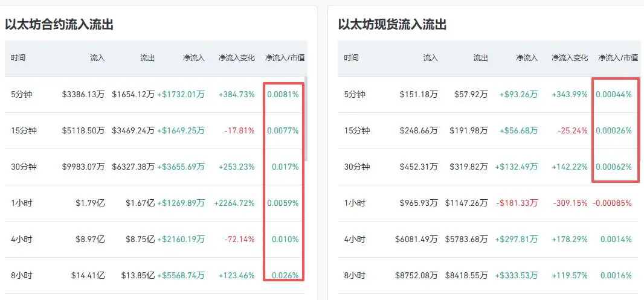Click the change value -17.81%
This screenshot has height=300, width=644.
coord(239,130)
